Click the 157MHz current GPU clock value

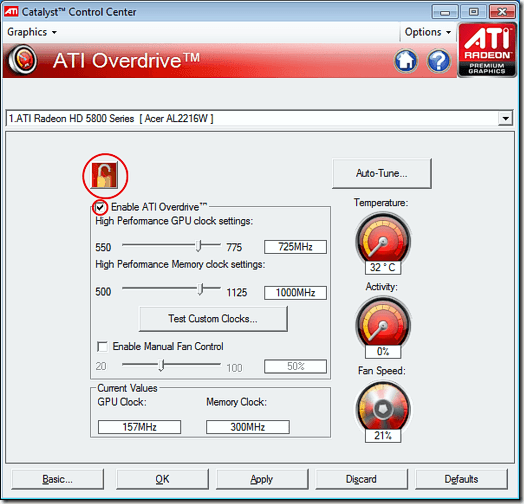139,427
